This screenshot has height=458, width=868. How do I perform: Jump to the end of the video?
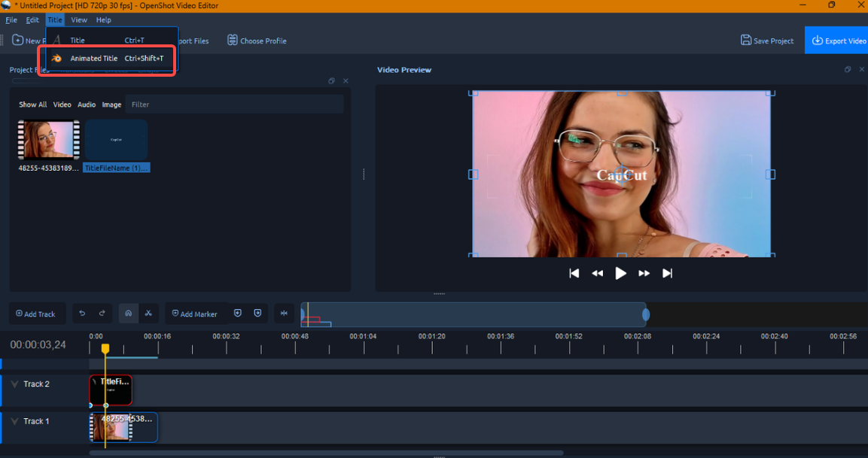click(667, 273)
